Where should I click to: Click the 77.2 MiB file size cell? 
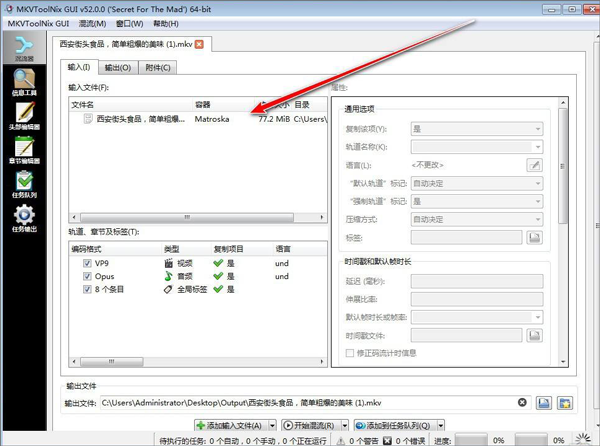tap(274, 119)
